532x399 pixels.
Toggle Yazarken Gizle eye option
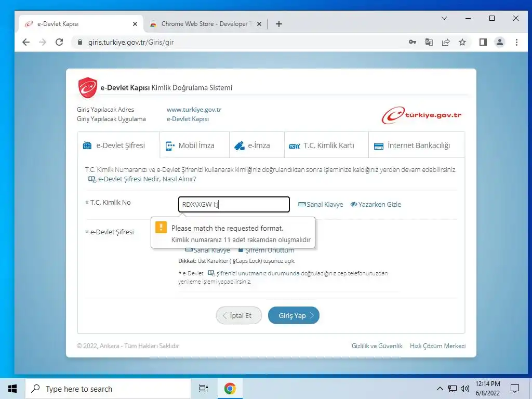(x=376, y=204)
